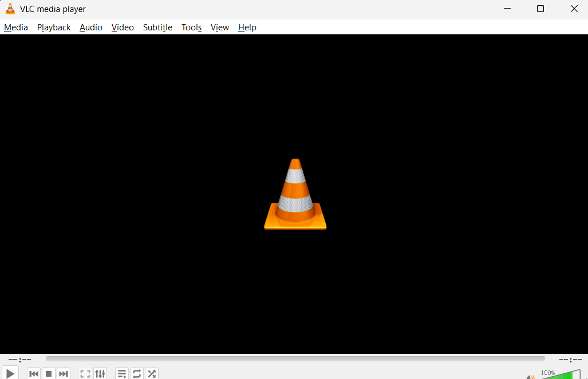The height and width of the screenshot is (379, 588).
Task: Toggle random shuffle playback
Action: coord(152,374)
